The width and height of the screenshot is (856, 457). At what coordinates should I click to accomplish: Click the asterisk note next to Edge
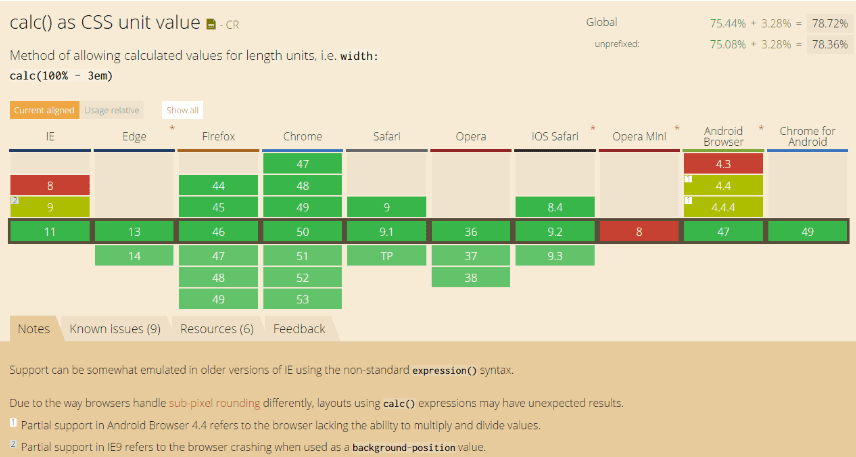coord(173,129)
